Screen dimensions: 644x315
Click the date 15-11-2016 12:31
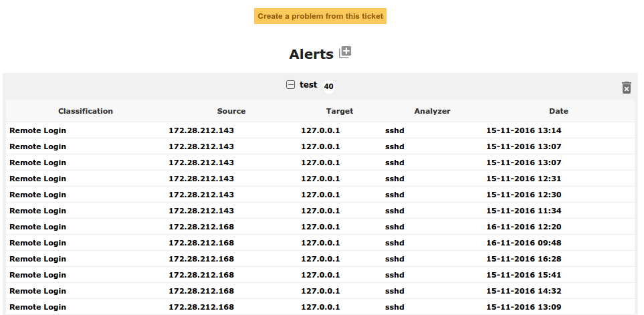(524, 179)
